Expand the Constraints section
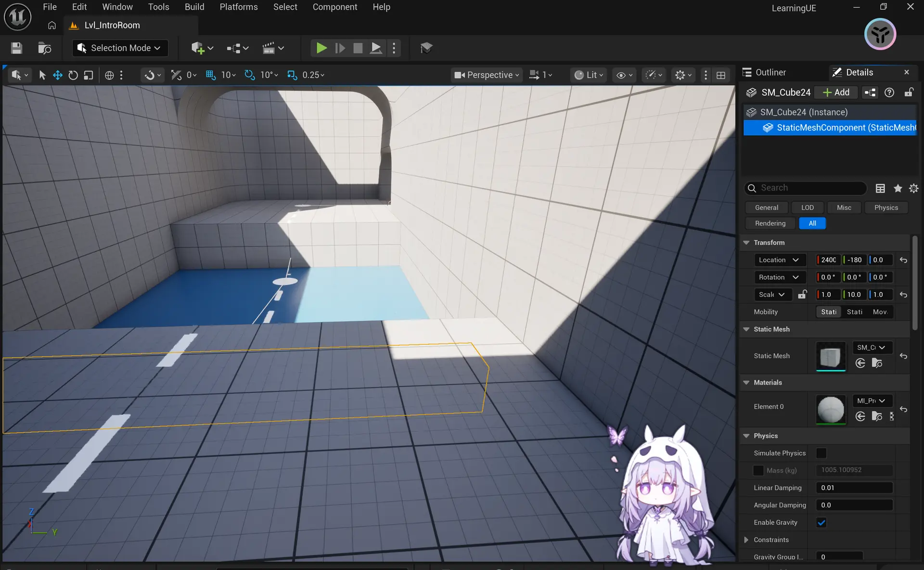Screen dimensions: 924x570 746,540
